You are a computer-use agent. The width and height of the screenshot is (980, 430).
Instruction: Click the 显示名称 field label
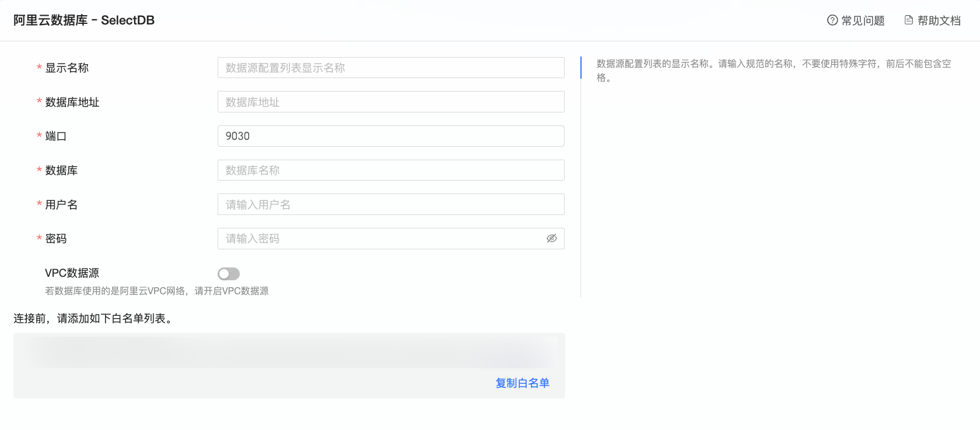[x=67, y=68]
